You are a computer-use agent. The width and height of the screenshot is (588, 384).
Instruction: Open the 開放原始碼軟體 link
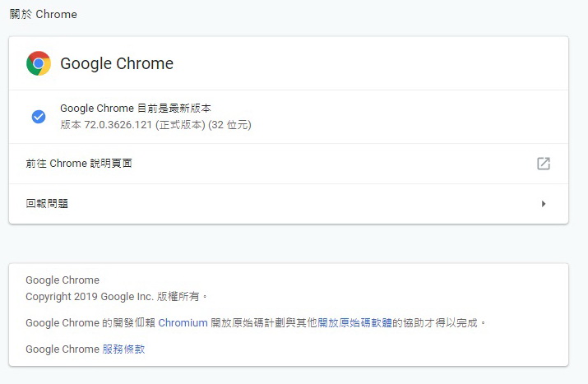354,323
